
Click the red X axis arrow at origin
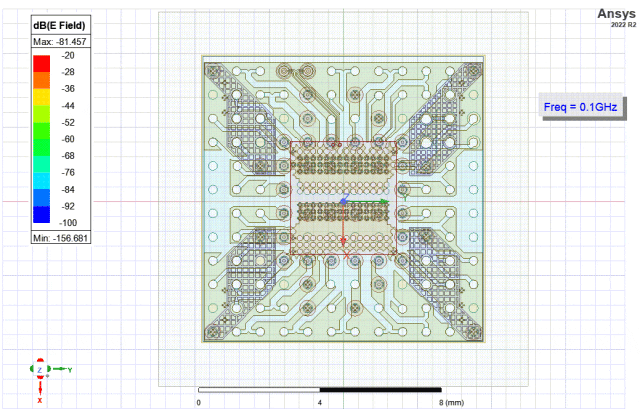click(344, 227)
